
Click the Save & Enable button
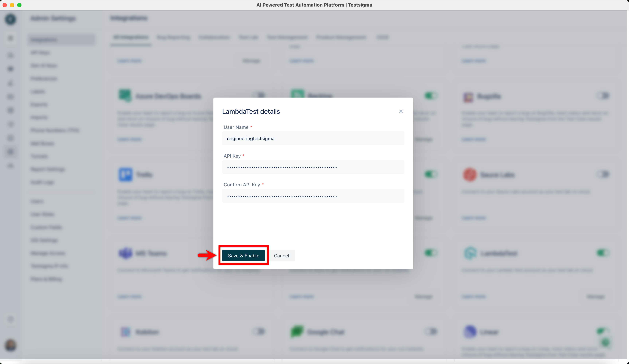click(243, 256)
